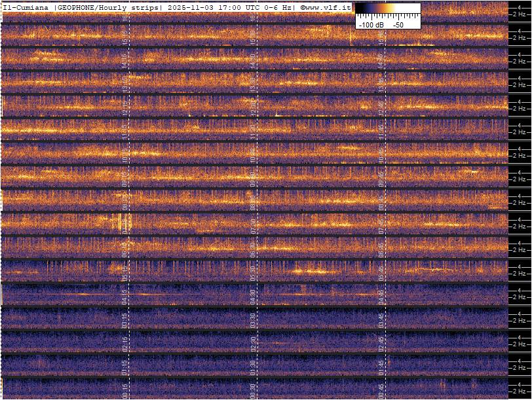Click the -50 legend scale value
Viewport: 532px width, 400px height.
398,24
